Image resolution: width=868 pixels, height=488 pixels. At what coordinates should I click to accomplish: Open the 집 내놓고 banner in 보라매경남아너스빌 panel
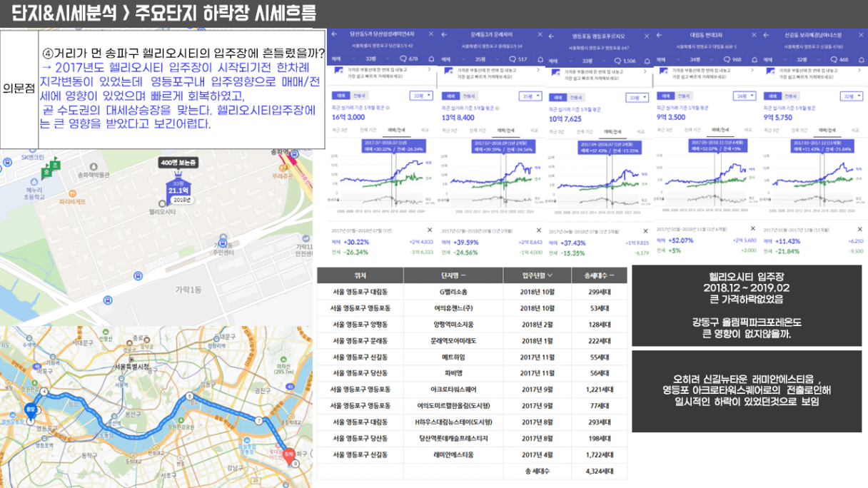[813, 73]
